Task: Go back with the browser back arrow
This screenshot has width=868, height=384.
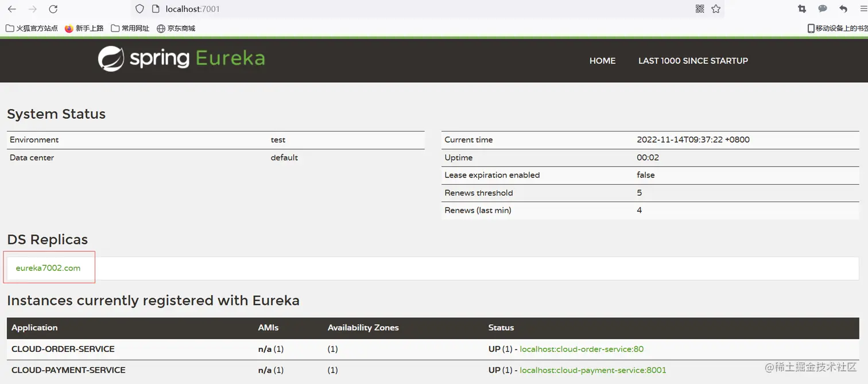Action: click(x=12, y=9)
